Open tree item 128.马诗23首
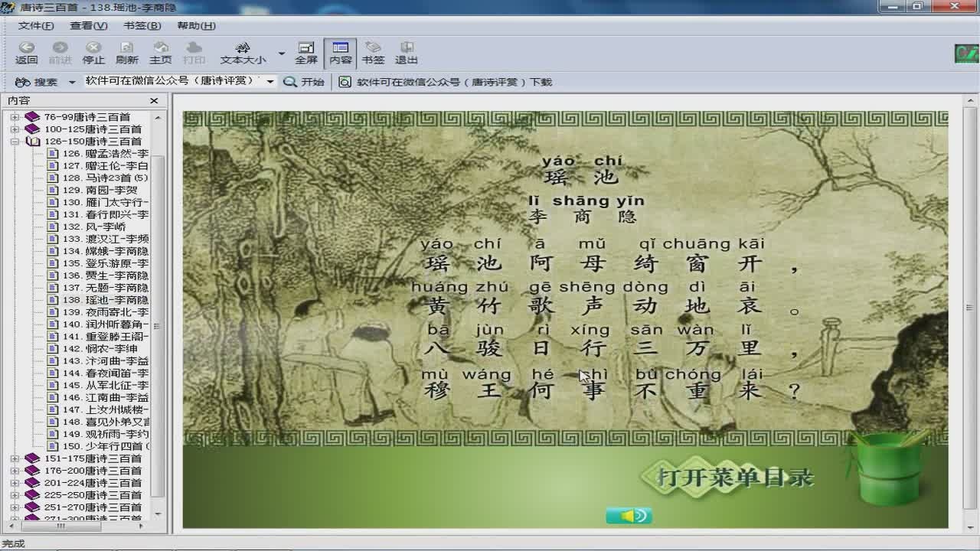 [x=106, y=178]
